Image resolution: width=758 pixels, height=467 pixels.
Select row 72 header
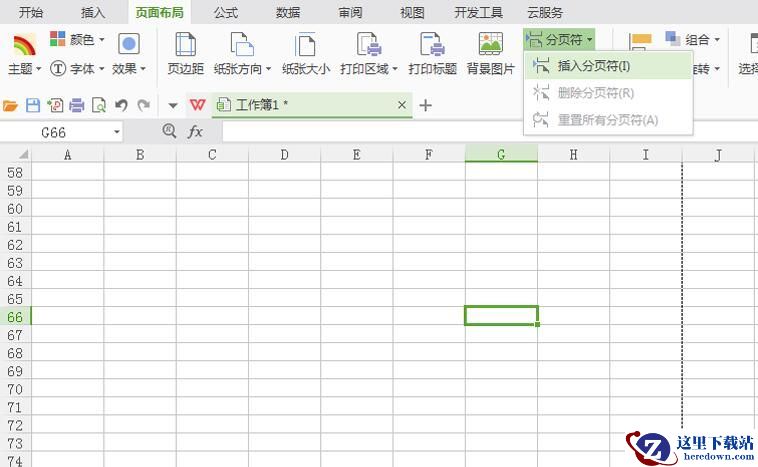point(15,425)
